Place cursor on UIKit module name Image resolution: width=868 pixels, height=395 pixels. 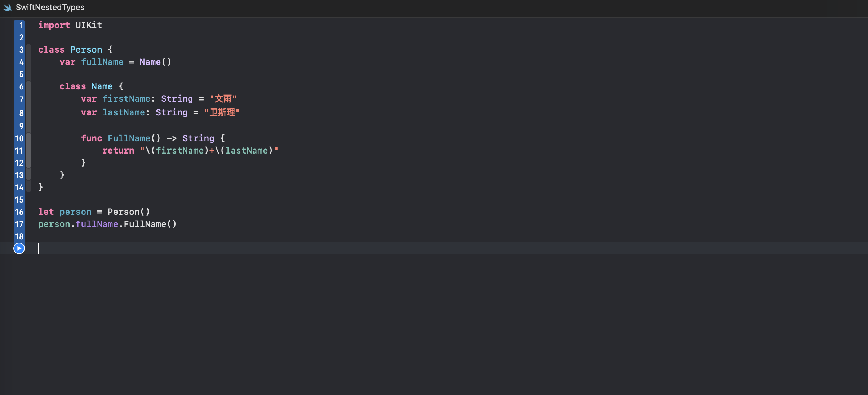(89, 25)
